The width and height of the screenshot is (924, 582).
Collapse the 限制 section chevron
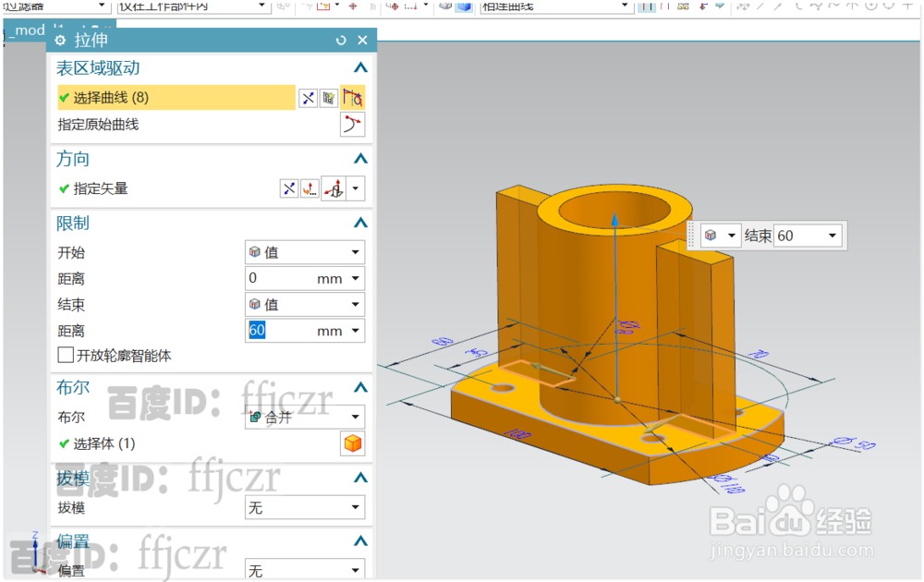(360, 223)
